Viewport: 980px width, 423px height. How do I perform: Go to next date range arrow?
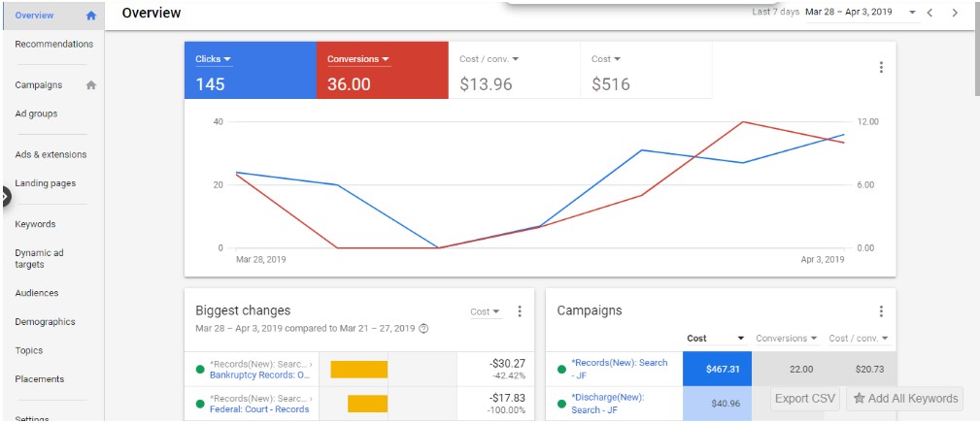(x=955, y=13)
